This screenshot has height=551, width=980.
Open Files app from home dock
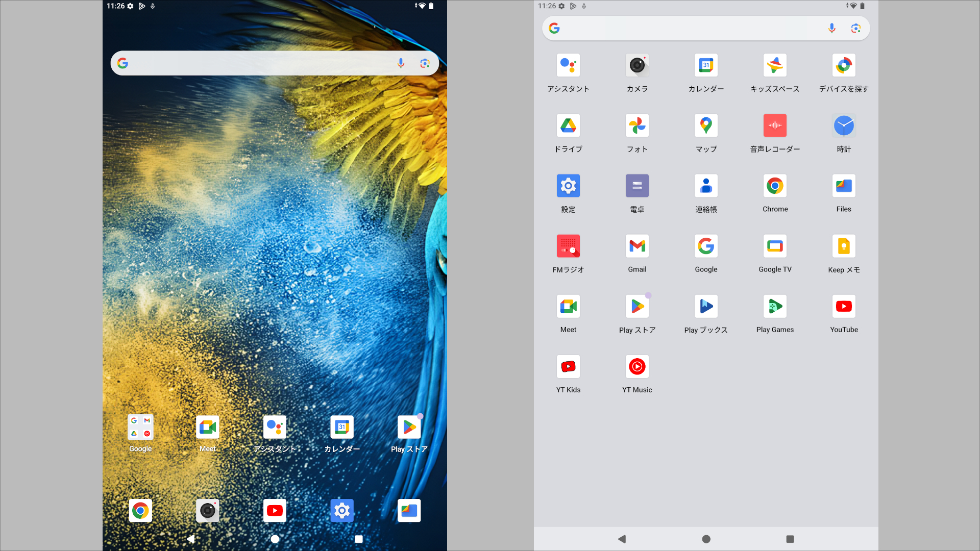409,511
